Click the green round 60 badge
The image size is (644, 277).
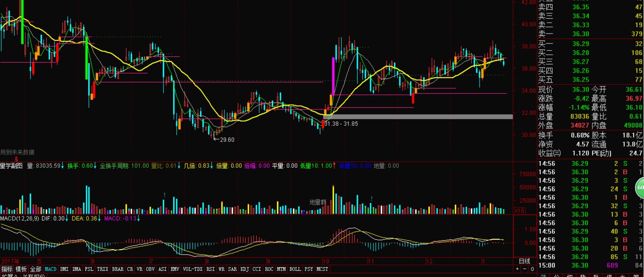pos(640,187)
